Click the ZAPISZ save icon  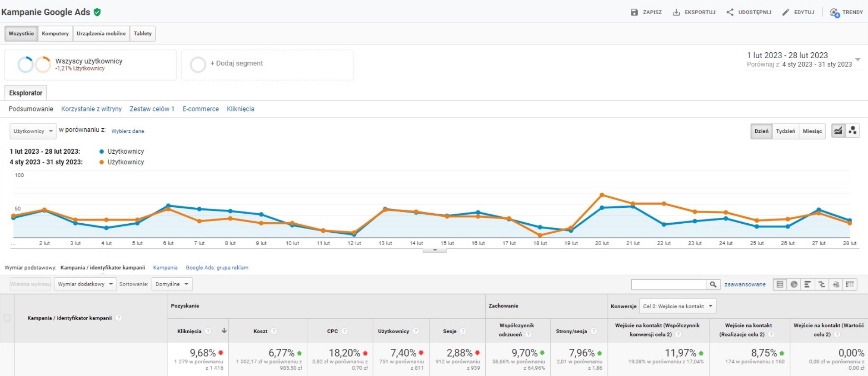pos(634,12)
